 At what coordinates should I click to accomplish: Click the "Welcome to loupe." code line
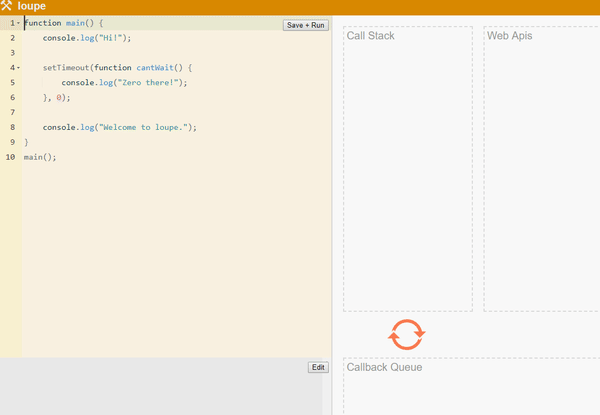tap(120, 127)
